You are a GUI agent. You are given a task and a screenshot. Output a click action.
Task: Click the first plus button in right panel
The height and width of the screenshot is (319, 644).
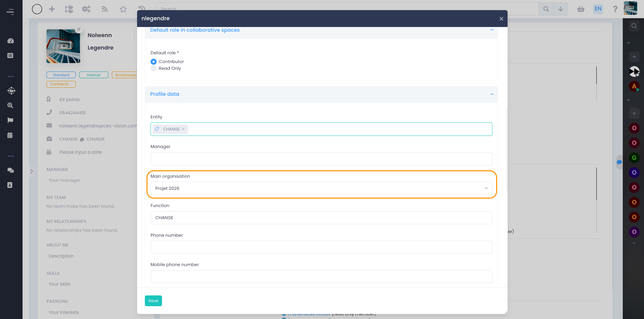[634, 57]
